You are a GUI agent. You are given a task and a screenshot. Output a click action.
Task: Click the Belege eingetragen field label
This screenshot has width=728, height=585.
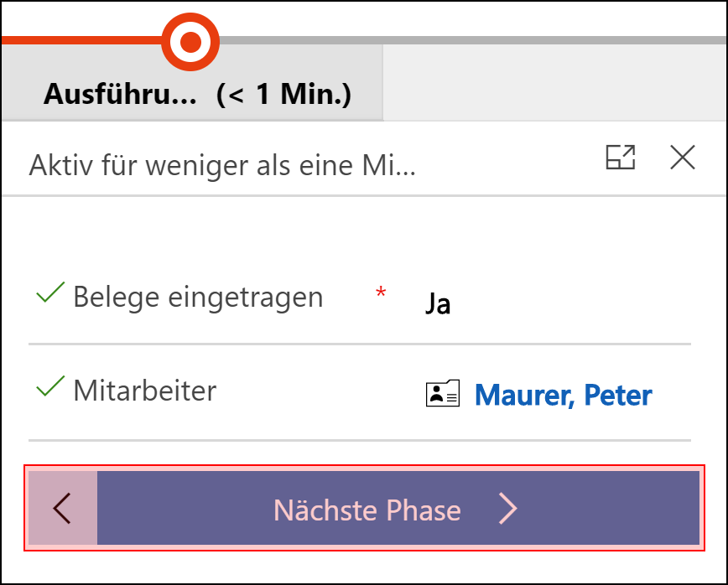coord(198,298)
